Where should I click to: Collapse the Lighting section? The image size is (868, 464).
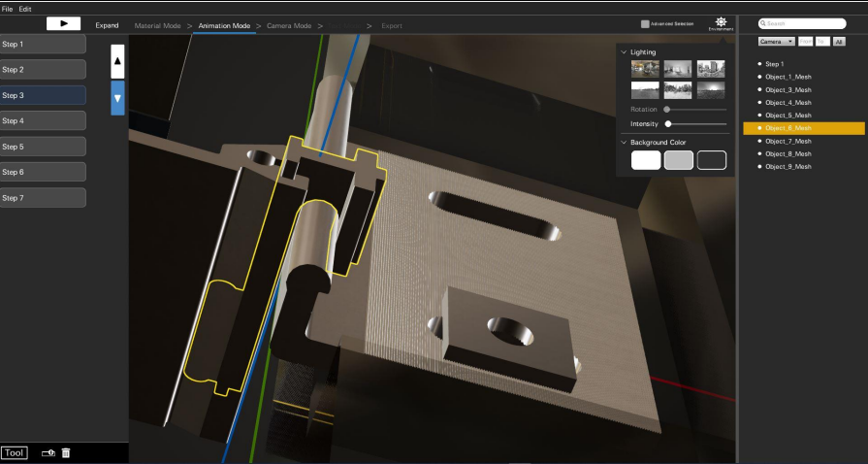tap(624, 51)
